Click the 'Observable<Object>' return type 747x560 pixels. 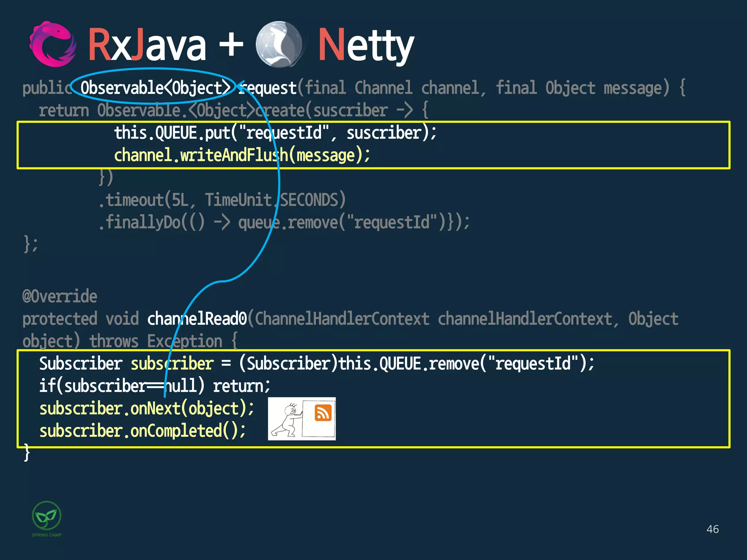(155, 88)
